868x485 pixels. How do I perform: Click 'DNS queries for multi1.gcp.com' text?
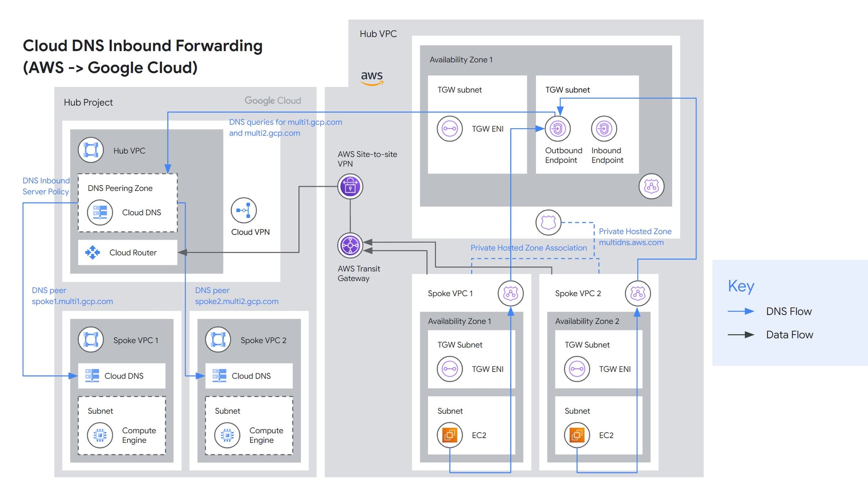pyautogui.click(x=285, y=122)
